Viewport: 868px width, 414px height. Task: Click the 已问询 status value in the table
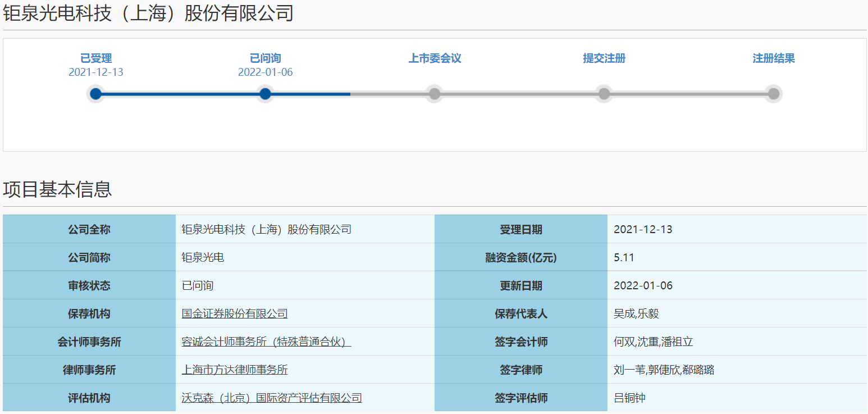(x=198, y=286)
